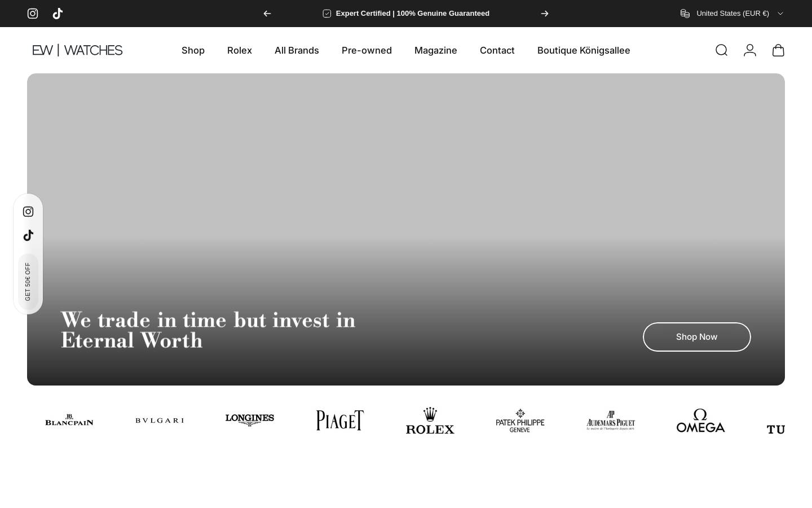This screenshot has height=508, width=812.
Task: Open the shopping bag cart
Action: click(778, 50)
